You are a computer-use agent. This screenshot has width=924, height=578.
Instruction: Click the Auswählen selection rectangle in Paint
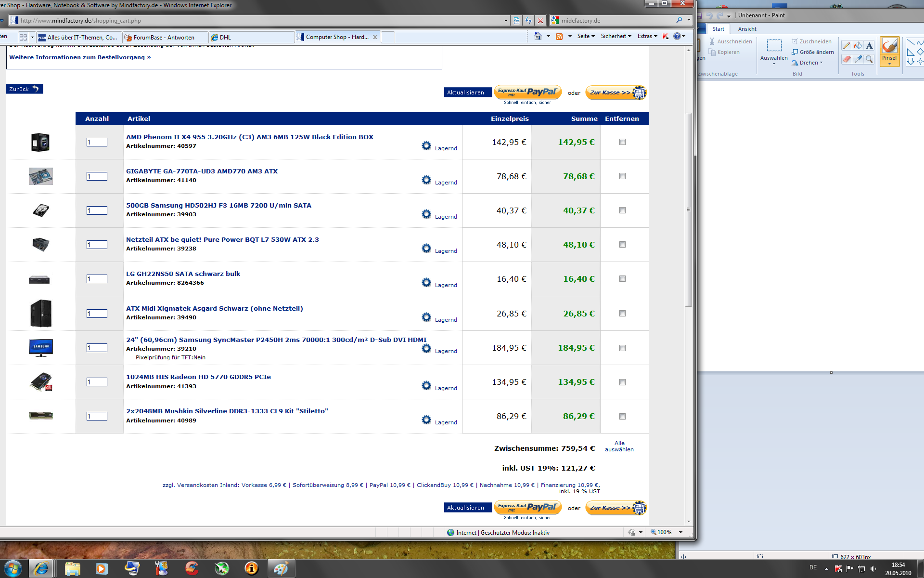pyautogui.click(x=774, y=46)
